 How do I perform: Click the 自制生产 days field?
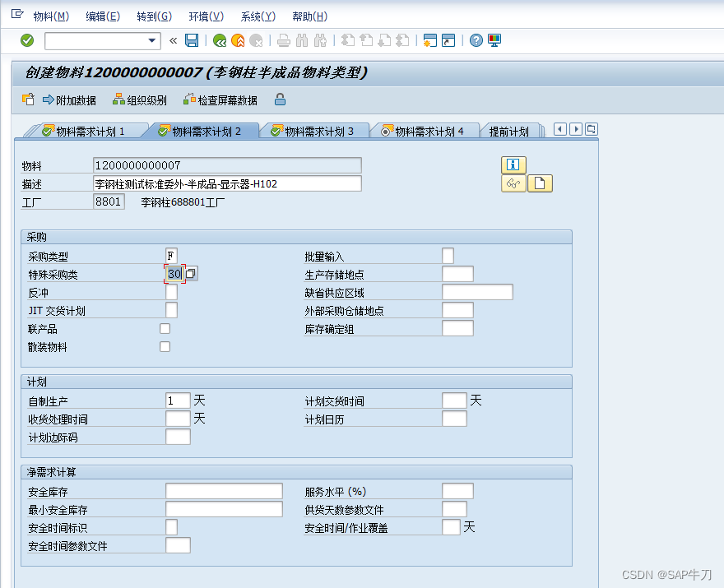[x=178, y=400]
